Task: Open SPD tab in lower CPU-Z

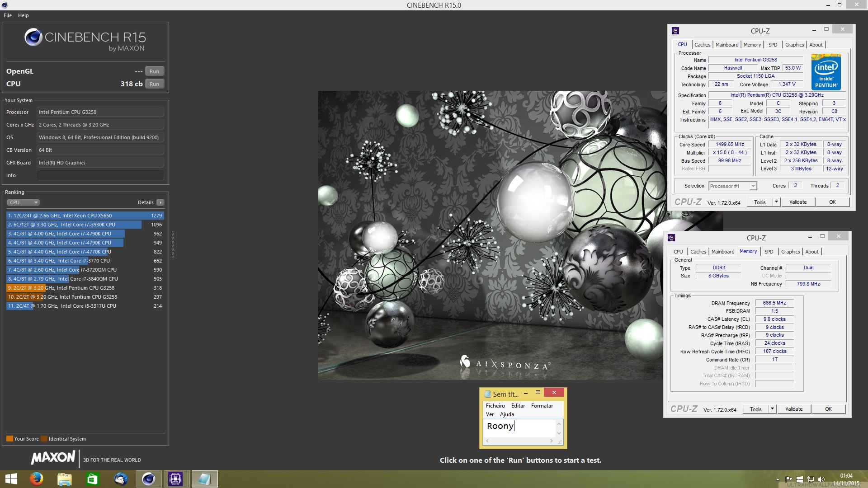Action: coord(769,252)
